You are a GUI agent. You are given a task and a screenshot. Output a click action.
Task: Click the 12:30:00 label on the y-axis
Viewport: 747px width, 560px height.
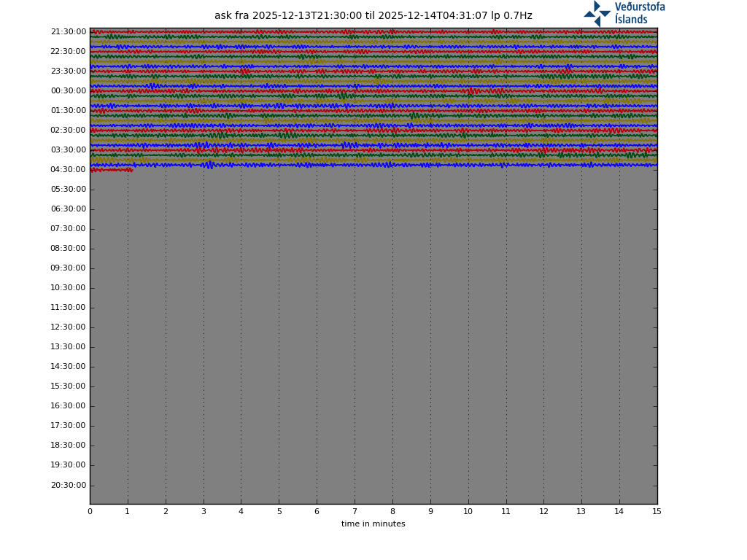pos(68,327)
